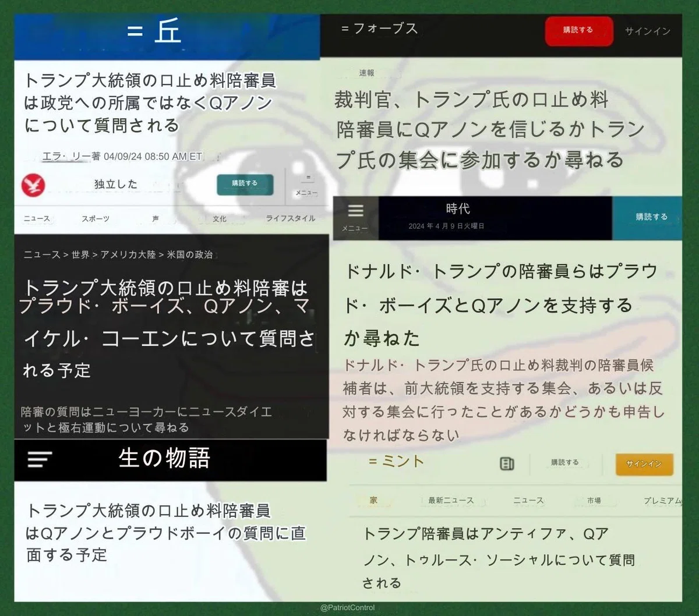Open ミント headline mentioning アンティファ

coord(498,558)
